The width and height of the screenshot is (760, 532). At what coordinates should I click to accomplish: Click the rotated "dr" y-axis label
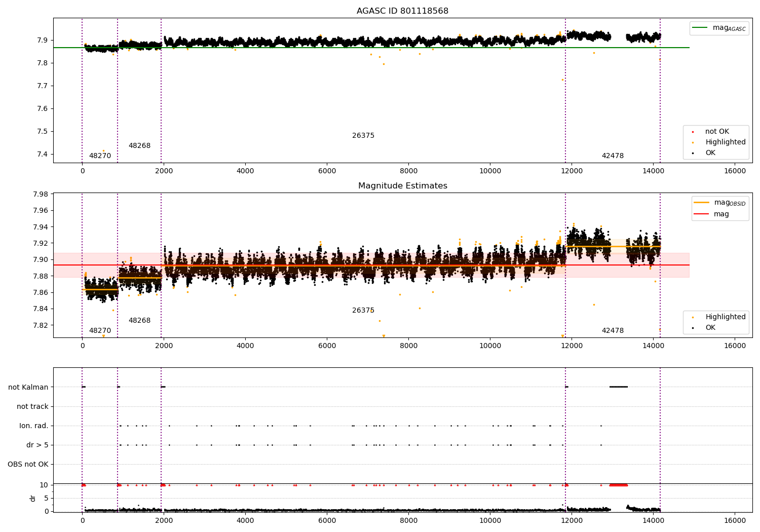[x=33, y=498]
